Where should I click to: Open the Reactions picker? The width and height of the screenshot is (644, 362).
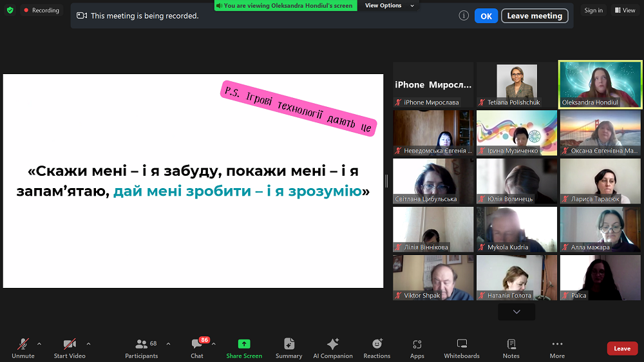tap(377, 348)
